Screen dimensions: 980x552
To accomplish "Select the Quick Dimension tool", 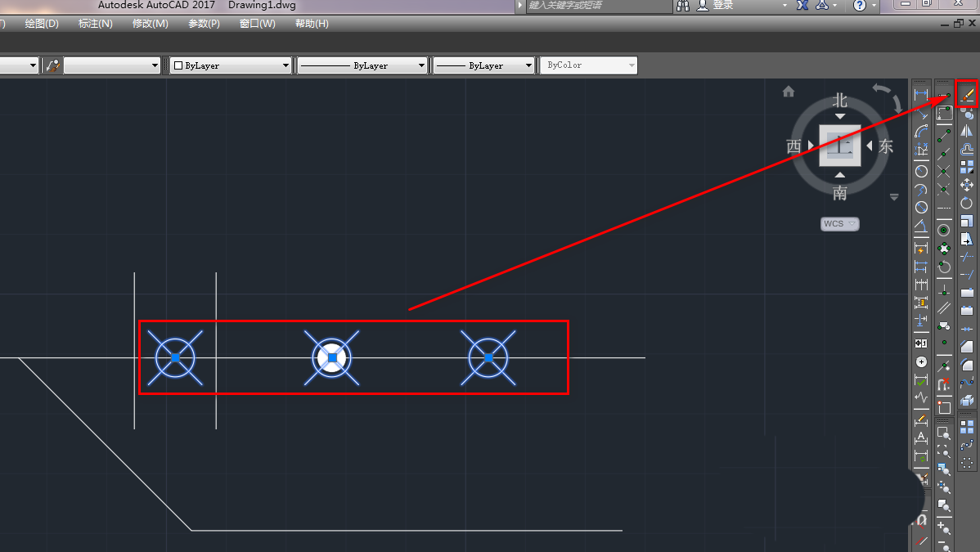I will (x=921, y=248).
